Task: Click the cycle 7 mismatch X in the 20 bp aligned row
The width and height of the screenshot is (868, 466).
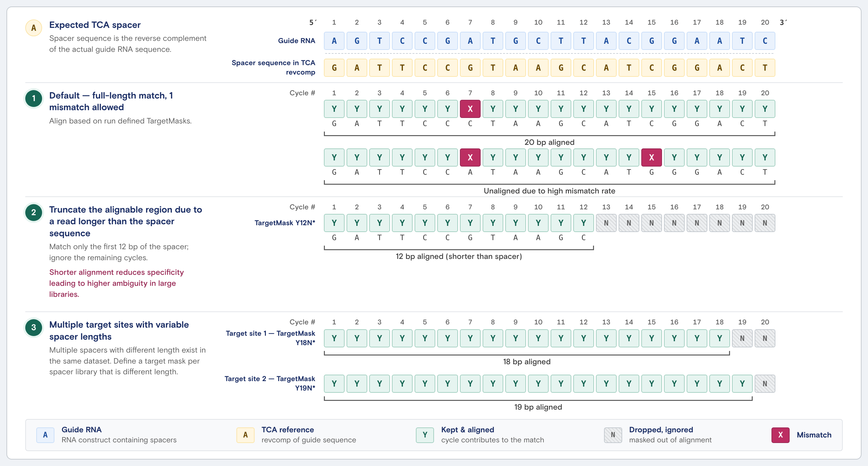Action: point(470,109)
